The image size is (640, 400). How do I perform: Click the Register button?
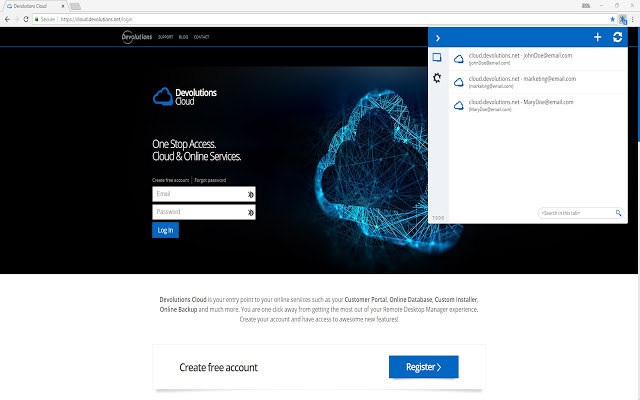tap(424, 367)
